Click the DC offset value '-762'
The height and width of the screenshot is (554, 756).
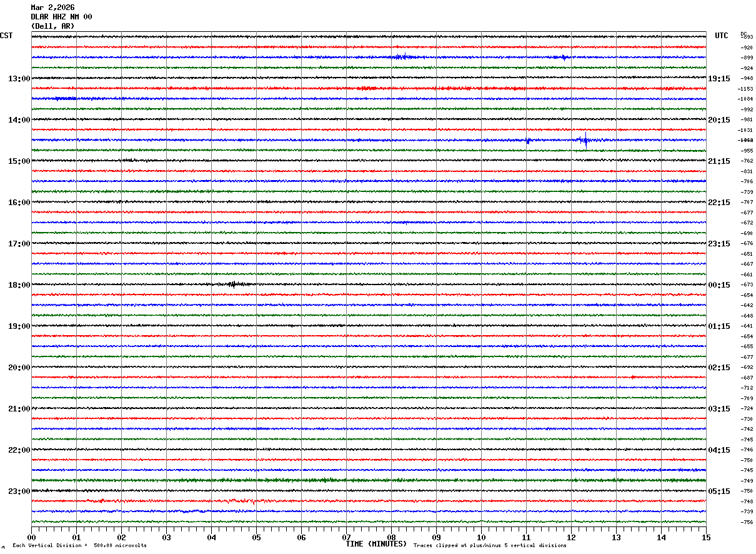[x=747, y=161]
